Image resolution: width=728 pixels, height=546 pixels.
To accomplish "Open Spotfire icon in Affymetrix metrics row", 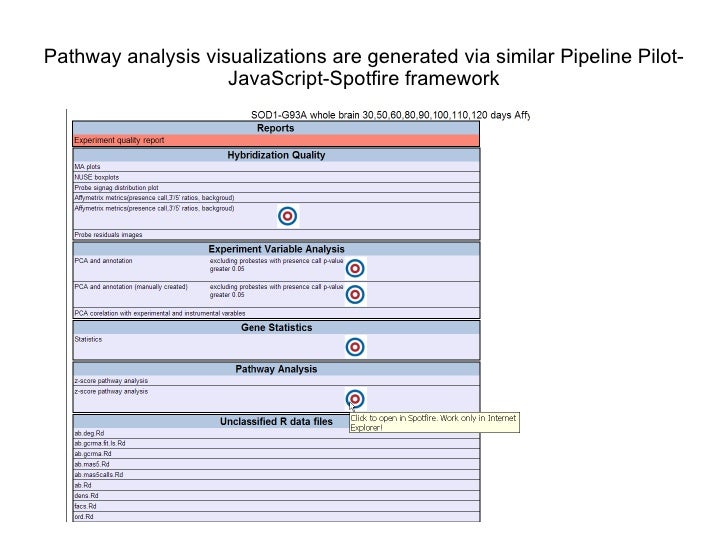I will coord(287,216).
